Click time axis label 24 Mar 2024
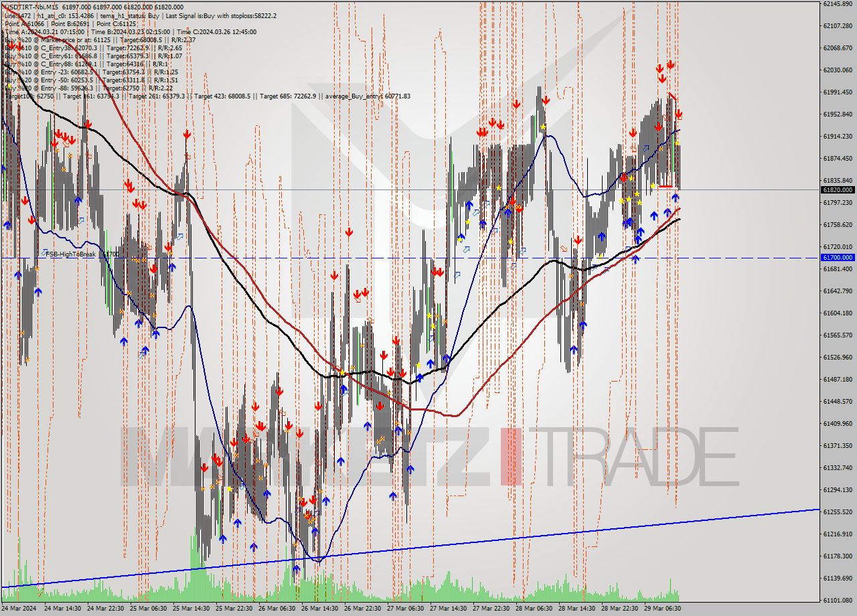This screenshot has width=857, height=616. [x=19, y=609]
